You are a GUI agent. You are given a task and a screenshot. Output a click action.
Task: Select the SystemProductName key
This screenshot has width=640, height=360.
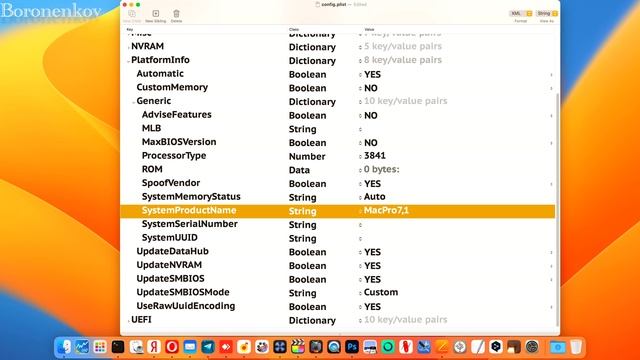(x=189, y=210)
